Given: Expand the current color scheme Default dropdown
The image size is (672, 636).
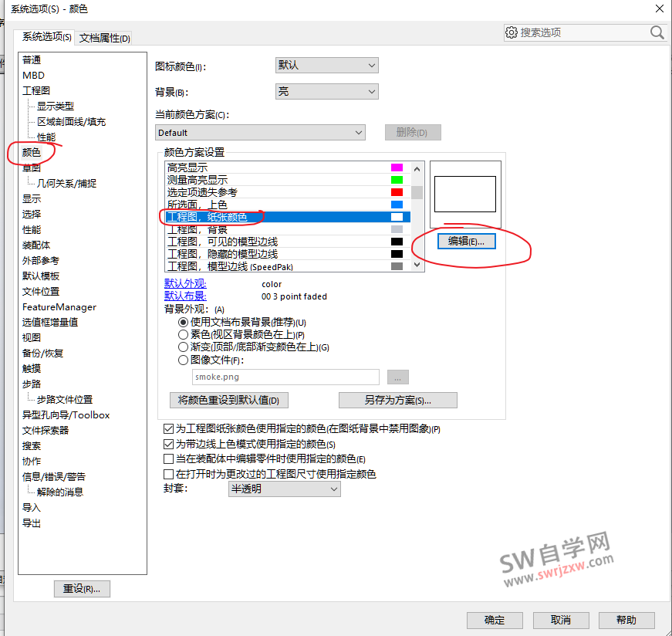Looking at the screenshot, I should 260,133.
